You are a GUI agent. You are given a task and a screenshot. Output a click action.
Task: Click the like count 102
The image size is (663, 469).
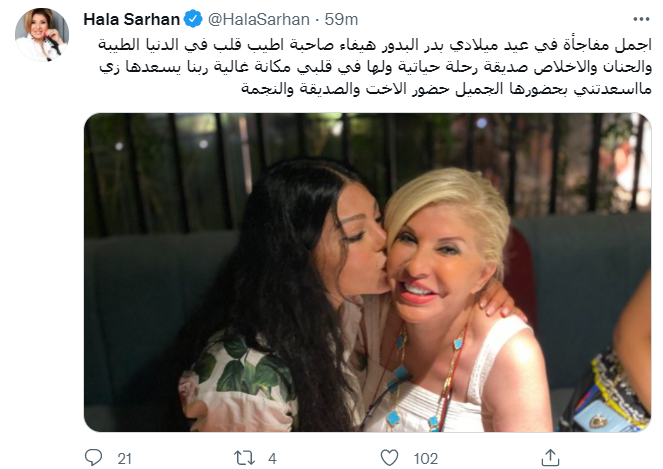[x=426, y=458]
